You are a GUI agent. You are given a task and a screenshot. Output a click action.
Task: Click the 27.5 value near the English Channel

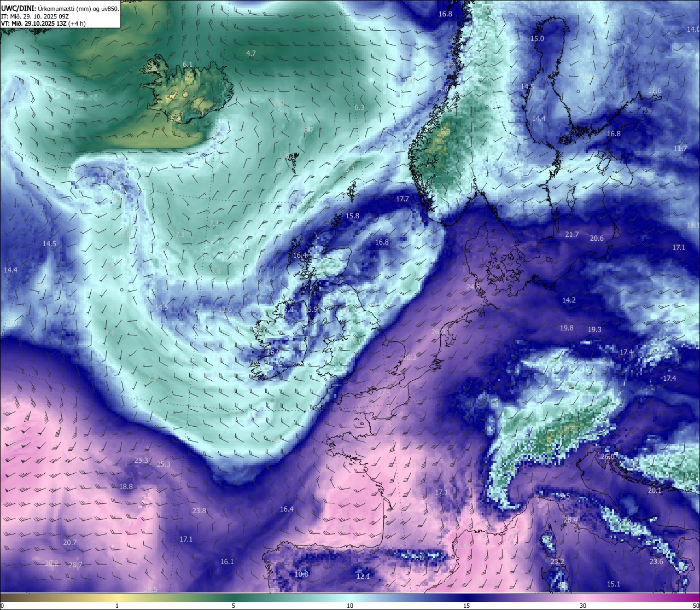click(x=384, y=393)
